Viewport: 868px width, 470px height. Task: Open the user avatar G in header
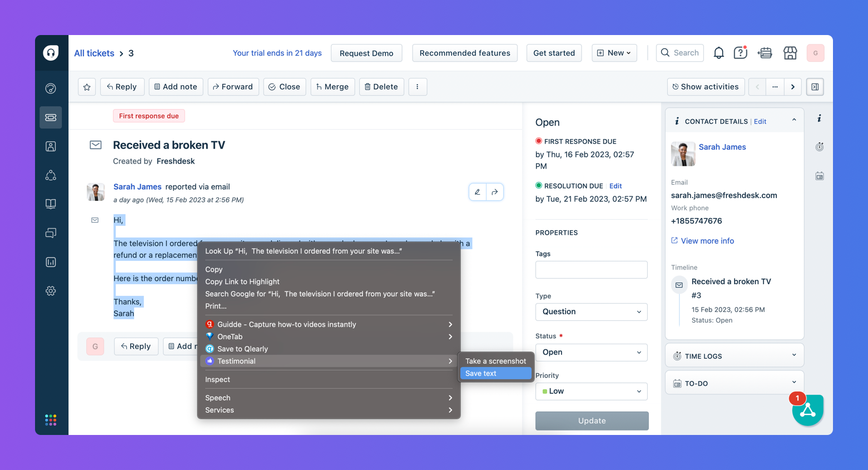815,53
